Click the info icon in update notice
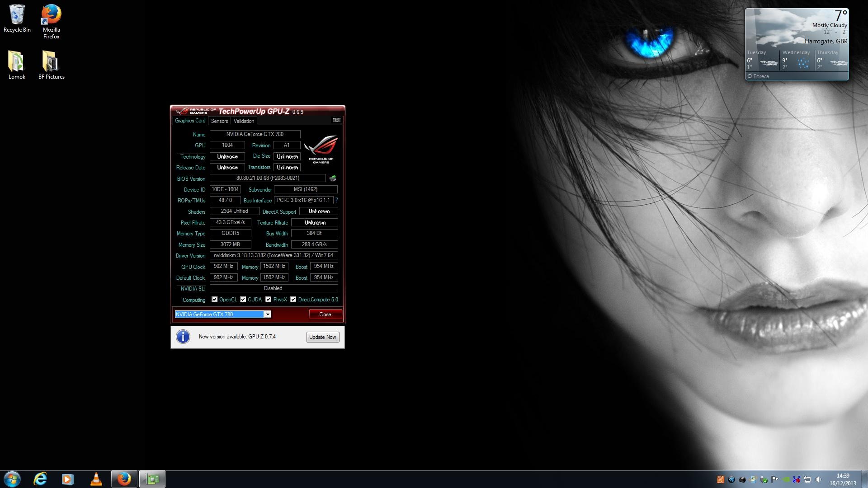This screenshot has width=868, height=488. (x=183, y=337)
